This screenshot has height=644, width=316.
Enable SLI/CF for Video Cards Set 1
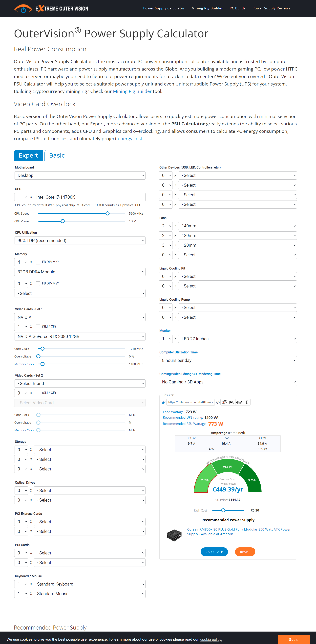coord(38,327)
